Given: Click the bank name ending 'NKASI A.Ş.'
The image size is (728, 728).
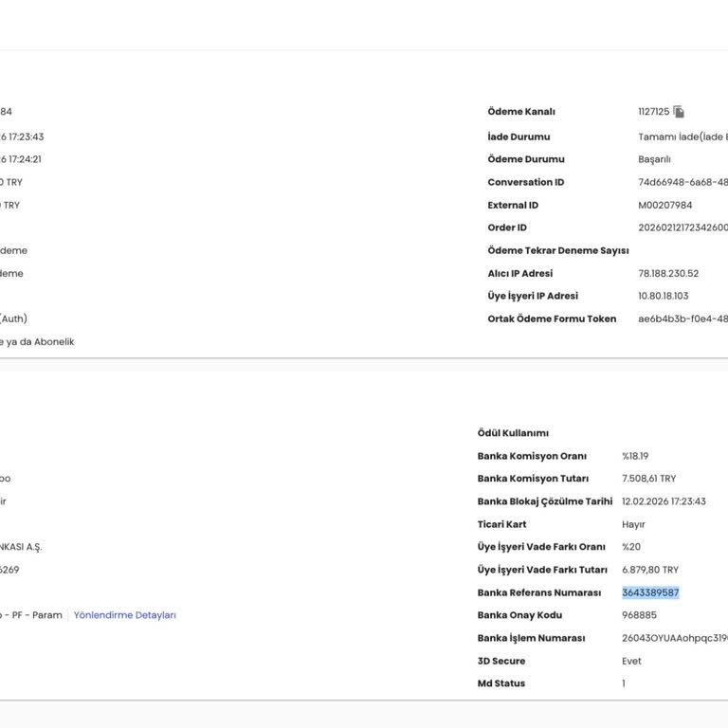Looking at the screenshot, I should point(21,546).
